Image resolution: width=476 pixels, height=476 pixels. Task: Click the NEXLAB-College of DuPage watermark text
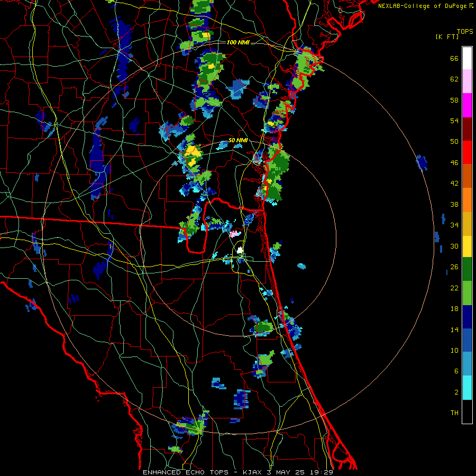[x=425, y=6]
